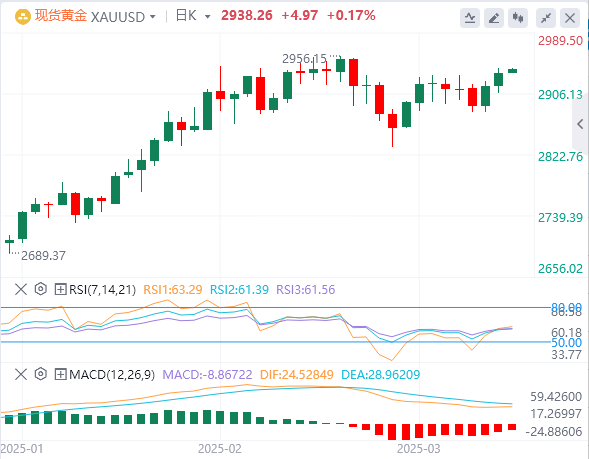Collapse chart with the shrink arrows icon

pyautogui.click(x=546, y=18)
